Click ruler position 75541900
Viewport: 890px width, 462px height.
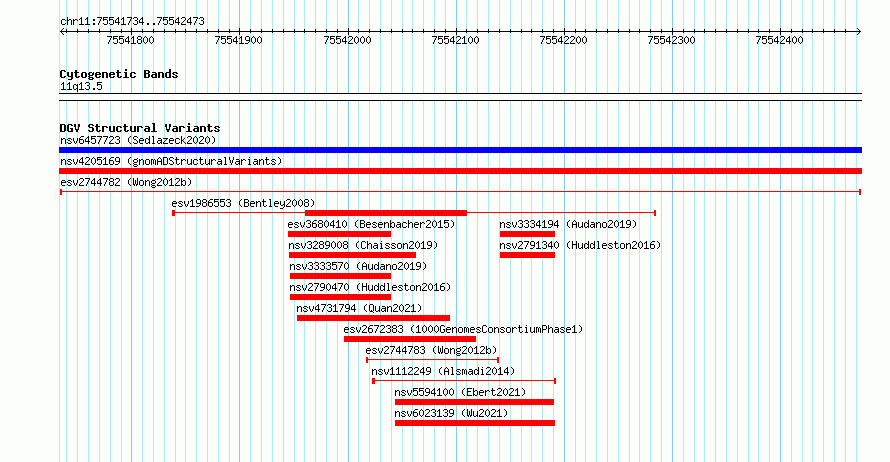pyautogui.click(x=238, y=40)
